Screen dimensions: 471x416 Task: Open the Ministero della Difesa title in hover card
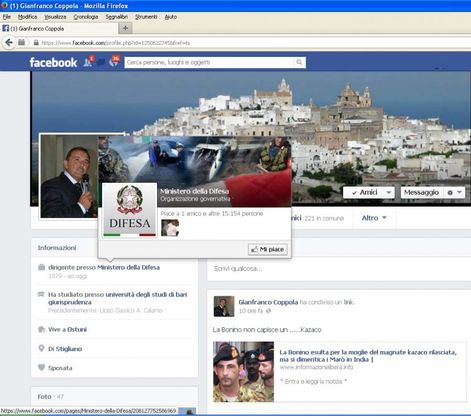tap(194, 191)
